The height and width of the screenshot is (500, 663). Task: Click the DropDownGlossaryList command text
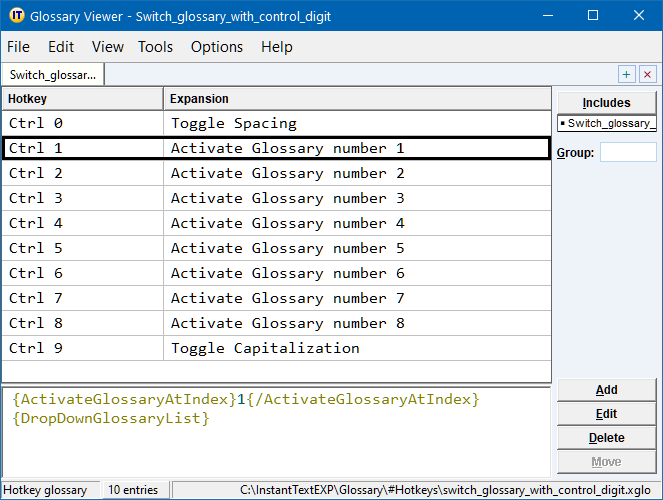click(x=111, y=418)
